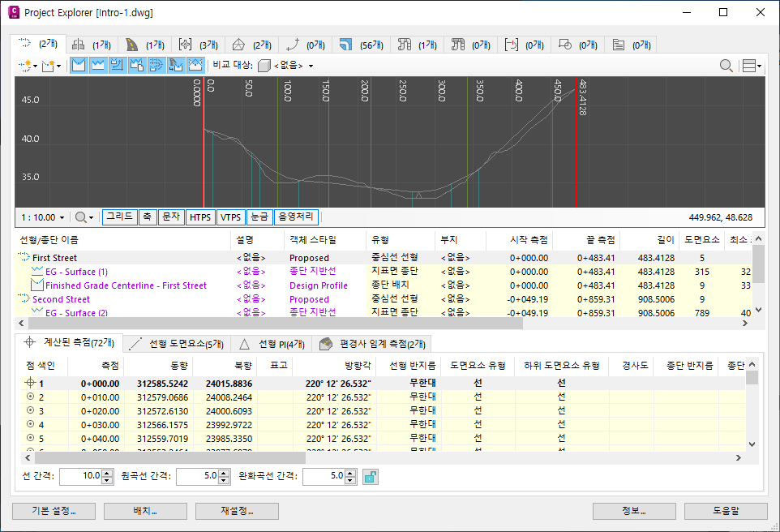Toggle the 눈금 button
Viewport: 780px width, 532px height.
pyautogui.click(x=259, y=217)
